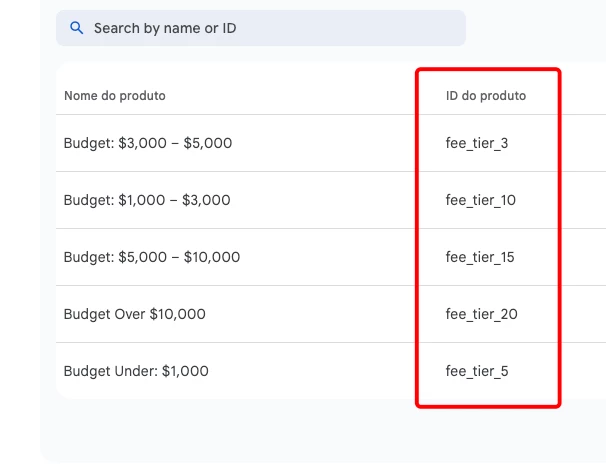Open the Budget: $1,000 – $3,000 product
Screen dimensions: 606x476
click(x=147, y=200)
